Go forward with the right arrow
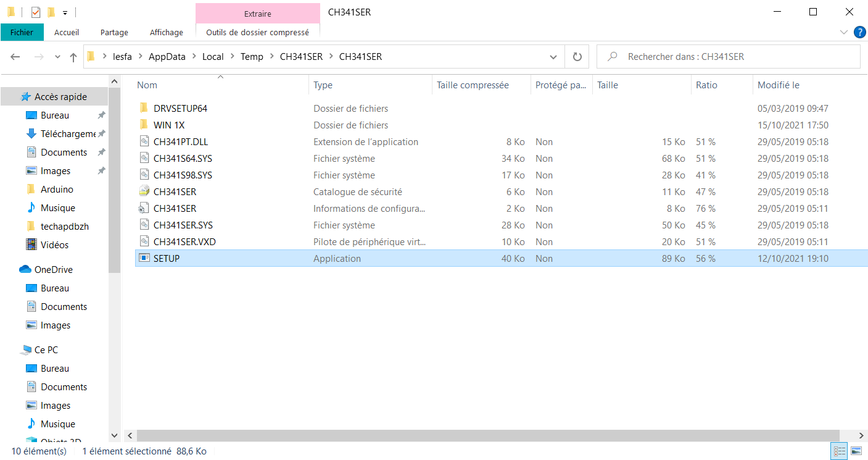 38,57
